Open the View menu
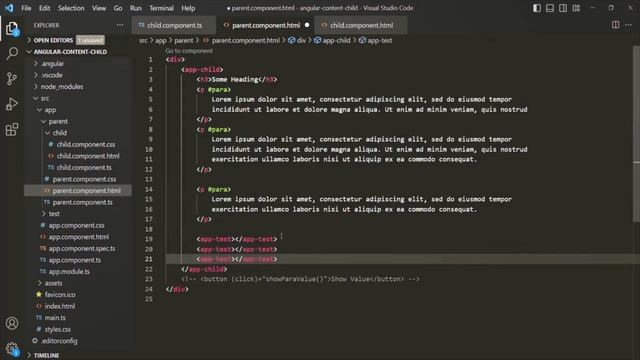640x360 pixels. (x=99, y=8)
